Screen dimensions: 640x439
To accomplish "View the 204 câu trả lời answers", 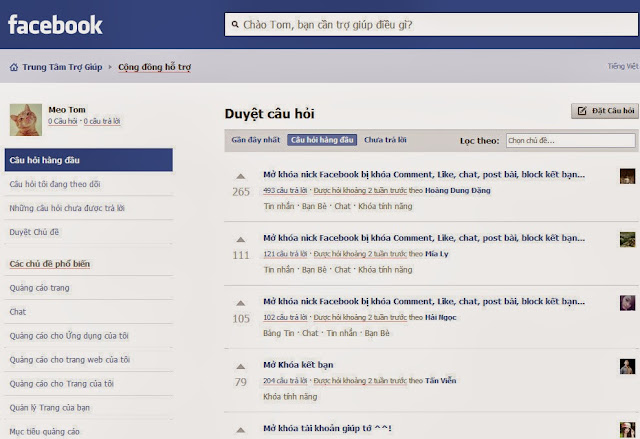I will [285, 381].
